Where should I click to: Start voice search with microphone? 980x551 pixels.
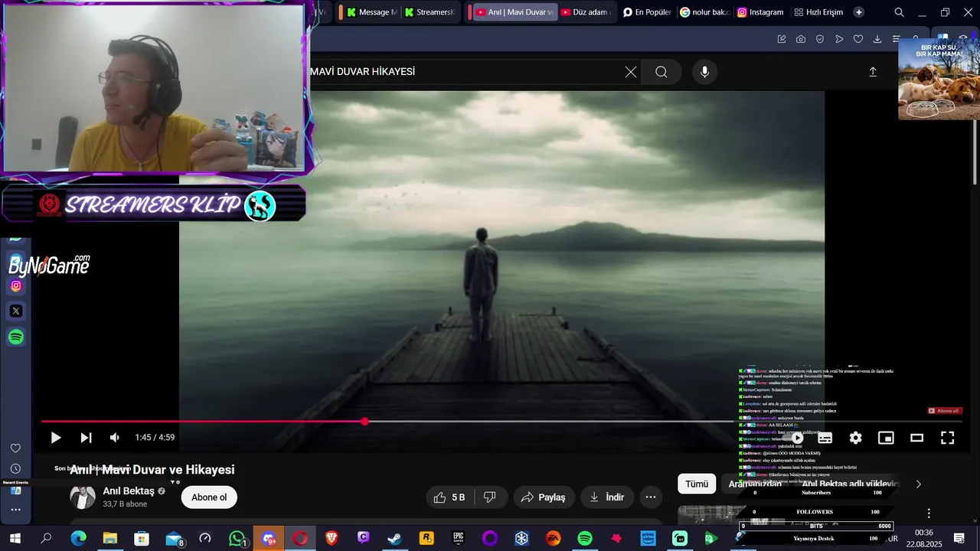tap(705, 72)
